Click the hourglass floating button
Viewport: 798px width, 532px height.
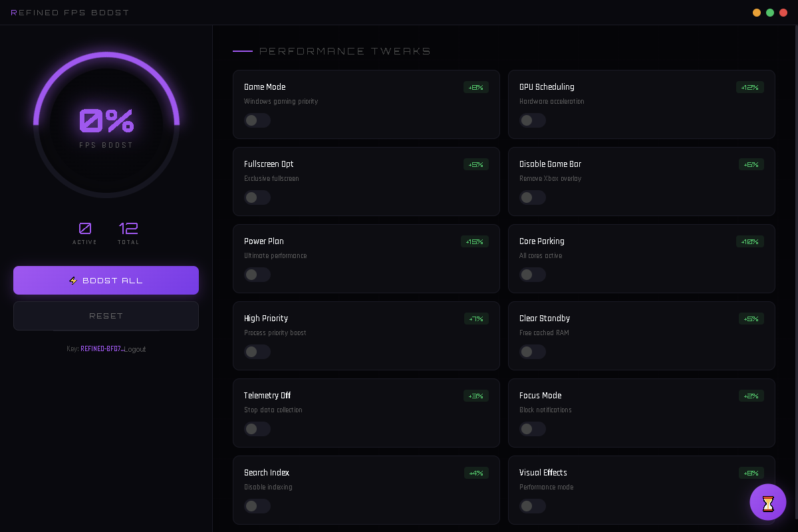pos(768,502)
